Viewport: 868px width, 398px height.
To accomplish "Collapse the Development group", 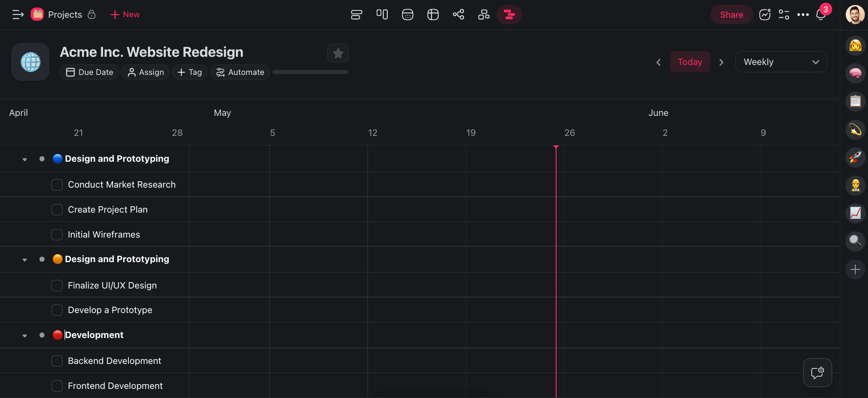I will click(25, 336).
